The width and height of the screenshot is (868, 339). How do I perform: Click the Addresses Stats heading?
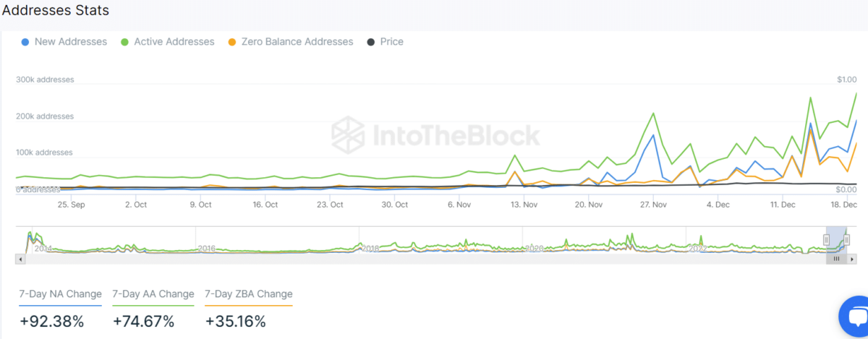tap(56, 12)
